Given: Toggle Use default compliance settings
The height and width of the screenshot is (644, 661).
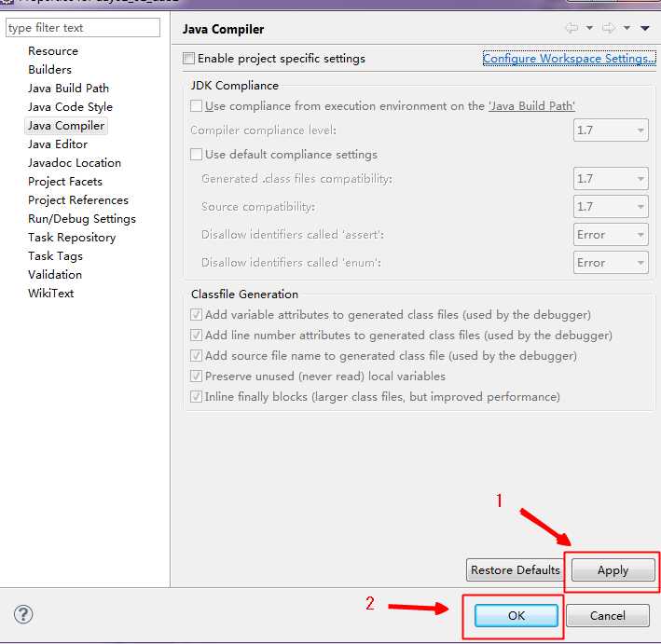Looking at the screenshot, I should (x=196, y=155).
